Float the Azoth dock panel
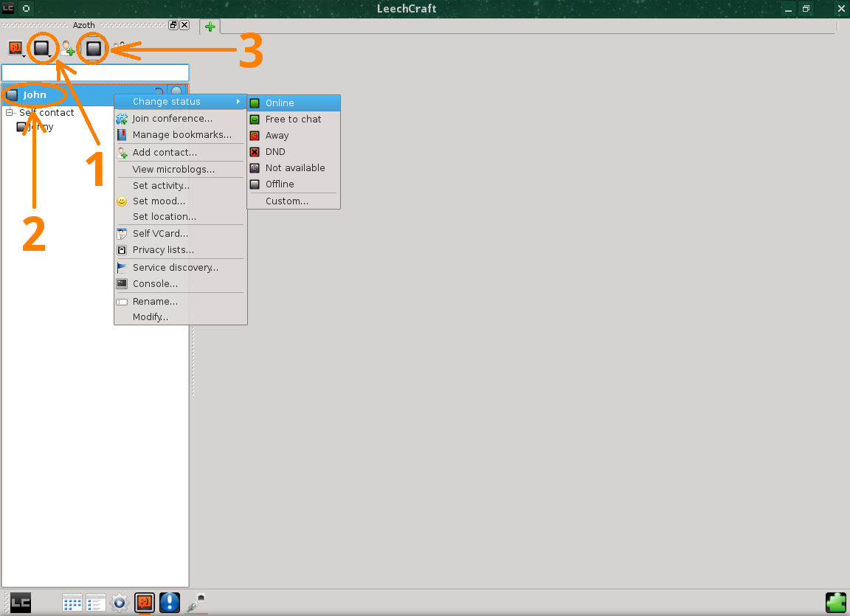Viewport: 850px width, 616px height. 173,25
